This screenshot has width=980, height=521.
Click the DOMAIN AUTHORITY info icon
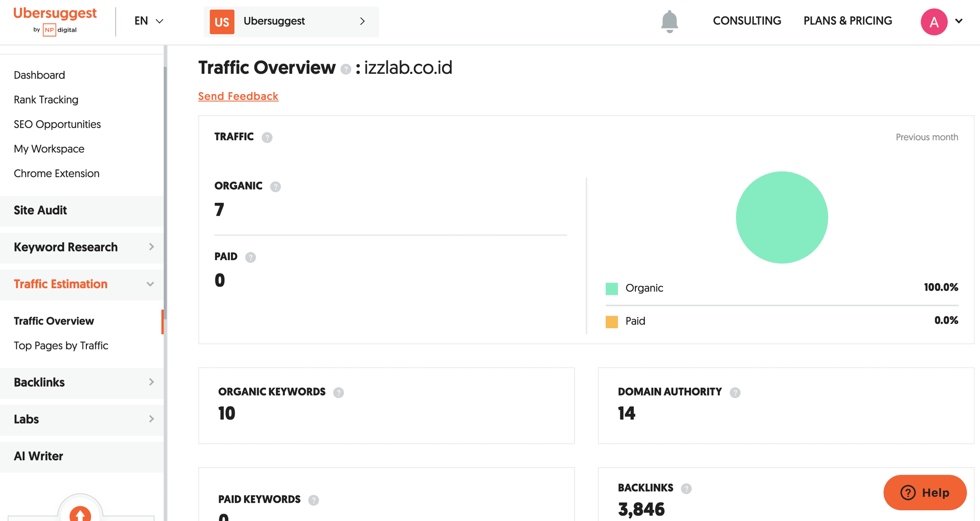(735, 392)
